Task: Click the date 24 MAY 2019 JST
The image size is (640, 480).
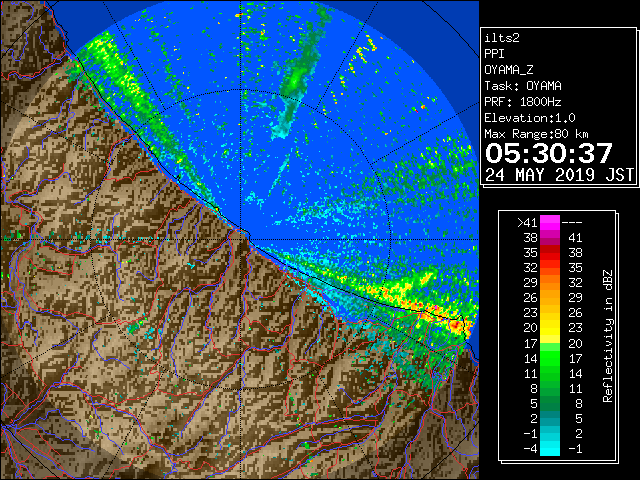Action: click(x=559, y=175)
